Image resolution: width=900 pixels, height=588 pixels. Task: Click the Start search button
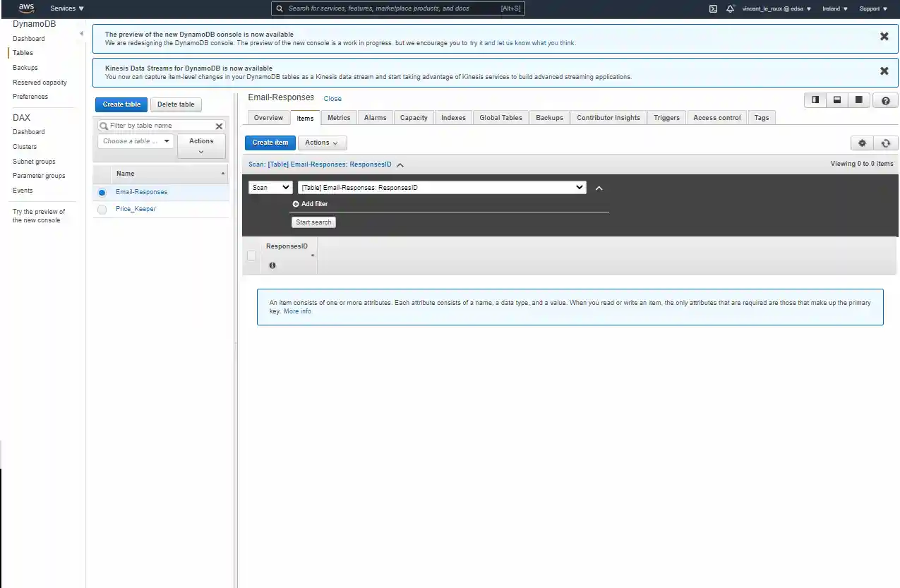pos(313,222)
